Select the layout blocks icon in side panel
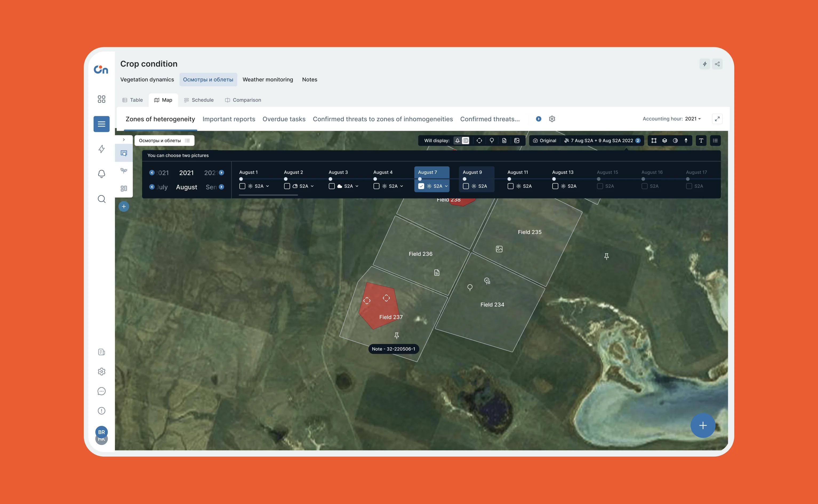 pyautogui.click(x=124, y=188)
